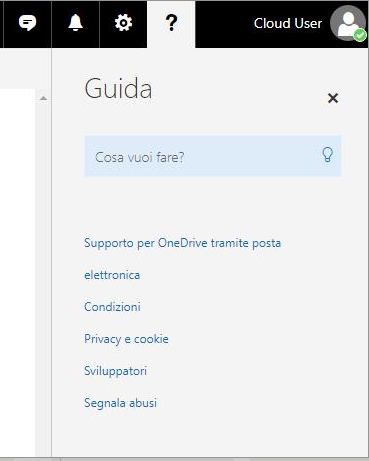Click the Guida panel heading
Image resolution: width=369 pixels, height=461 pixels.
point(118,89)
